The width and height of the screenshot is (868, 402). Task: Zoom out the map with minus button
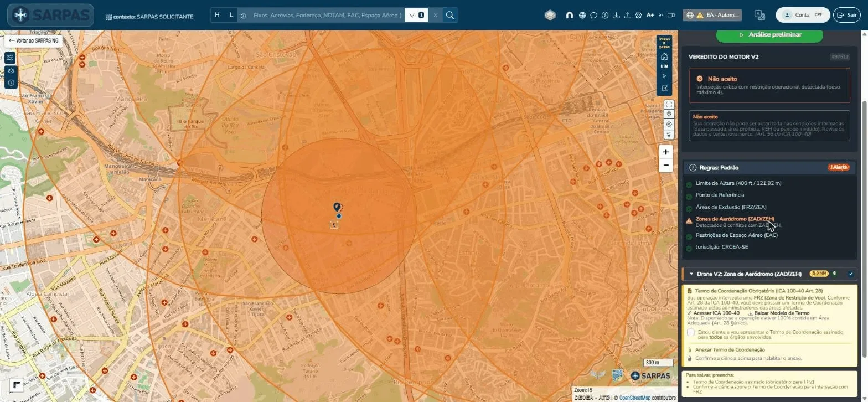(666, 165)
